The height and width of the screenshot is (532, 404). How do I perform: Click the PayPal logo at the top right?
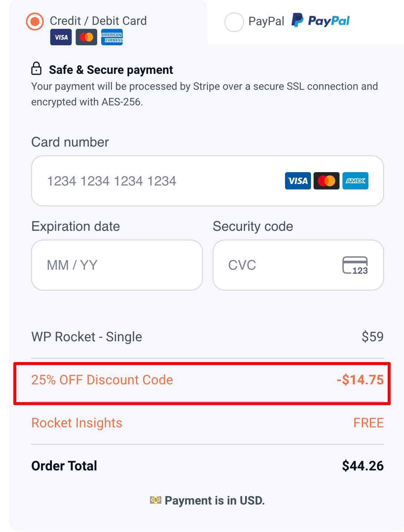[x=320, y=21]
